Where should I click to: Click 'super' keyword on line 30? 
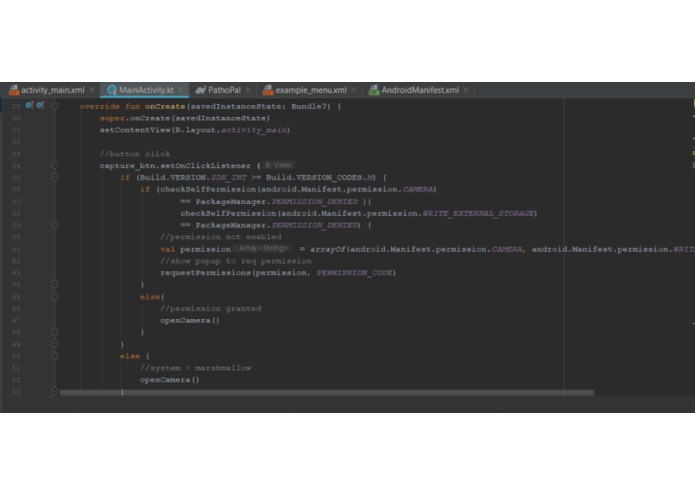[x=112, y=118]
